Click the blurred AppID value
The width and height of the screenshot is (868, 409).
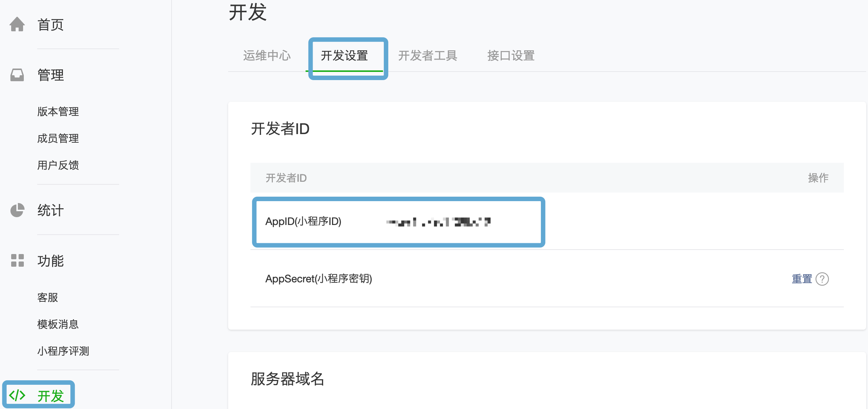pos(438,222)
